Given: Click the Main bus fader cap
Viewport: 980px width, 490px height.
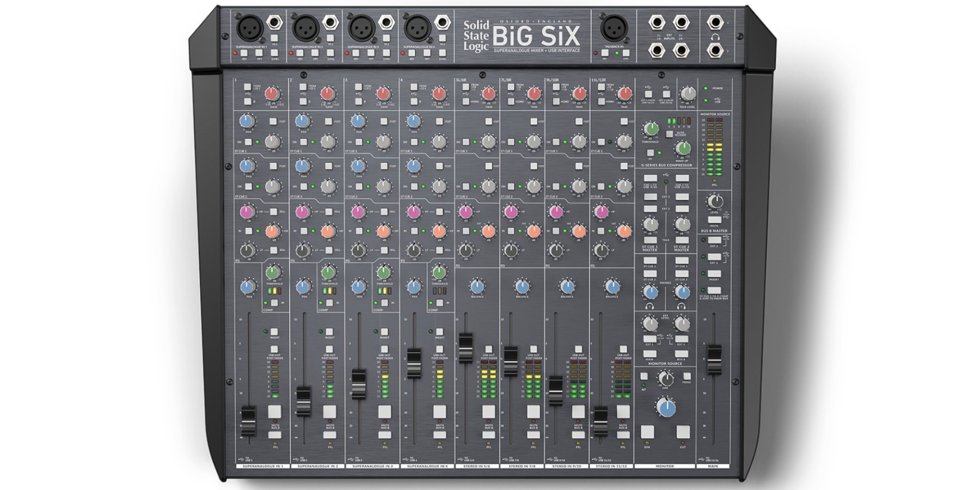Looking at the screenshot, I should pyautogui.click(x=714, y=359).
